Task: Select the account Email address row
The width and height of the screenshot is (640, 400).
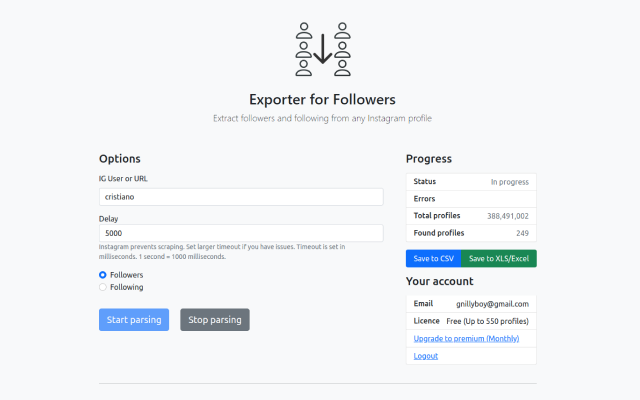Action: 471,303
